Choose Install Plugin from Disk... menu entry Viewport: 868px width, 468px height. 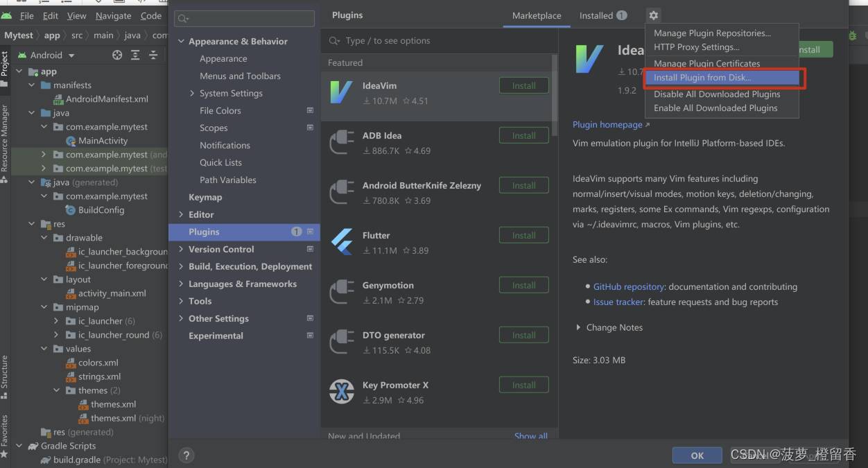[x=721, y=78]
